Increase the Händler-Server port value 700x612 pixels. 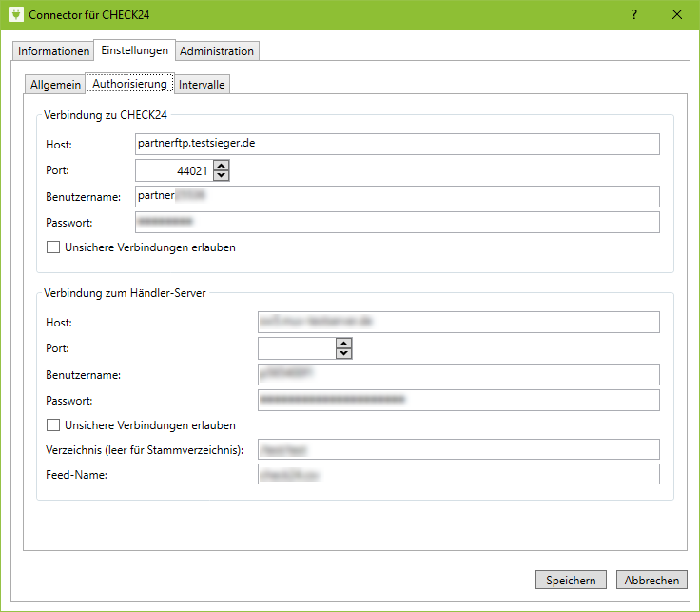coord(343,344)
